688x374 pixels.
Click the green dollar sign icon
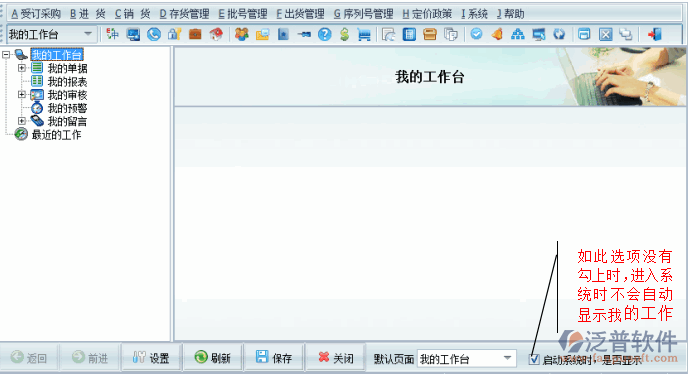(x=344, y=34)
